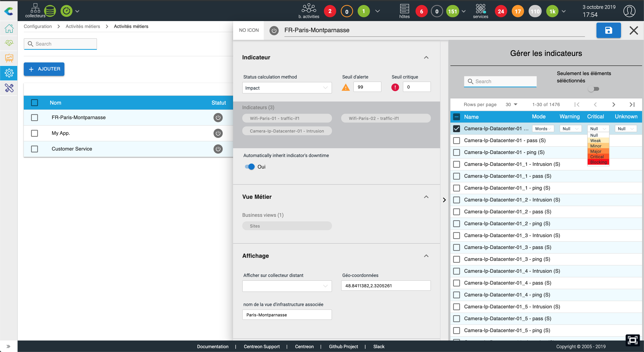Open Status calculation method Impact dropdown
644x352 pixels.
287,88
